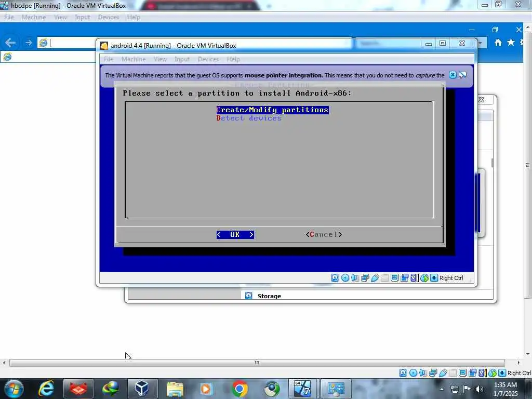Confirm with the OK button in installer

235,234
